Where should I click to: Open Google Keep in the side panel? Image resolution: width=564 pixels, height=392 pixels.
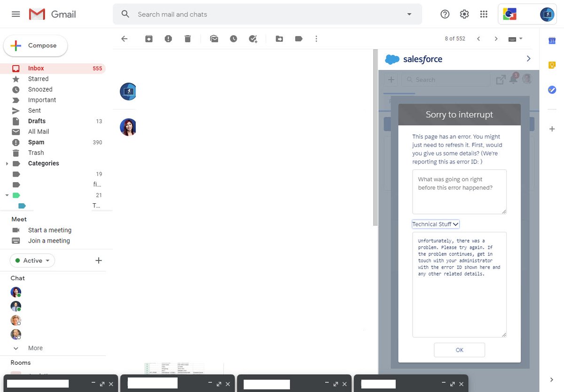pyautogui.click(x=552, y=65)
